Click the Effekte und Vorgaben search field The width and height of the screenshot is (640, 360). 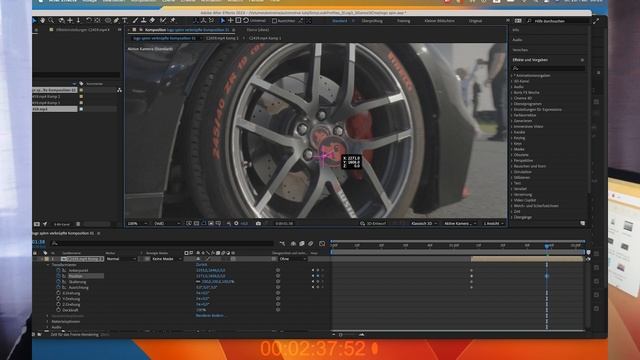pos(548,68)
